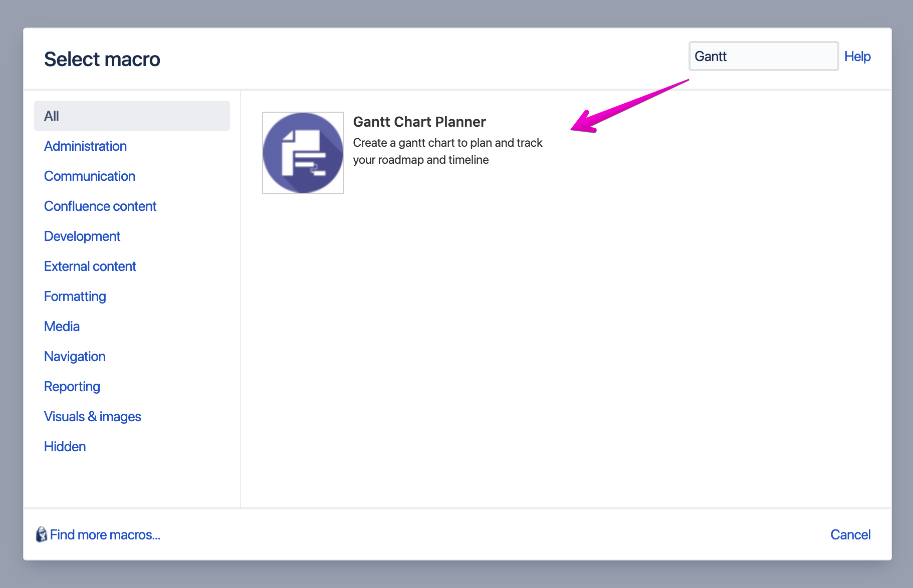Show the Hidden macros category
This screenshot has height=588, width=913.
point(65,447)
